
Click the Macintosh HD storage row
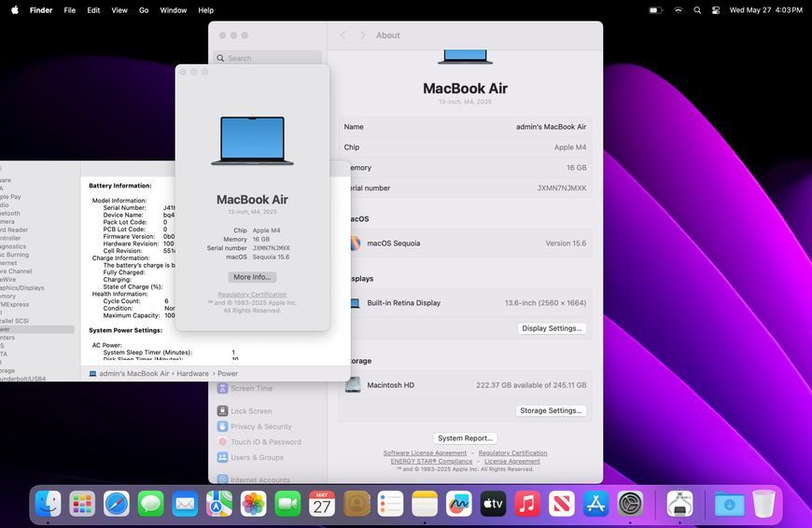click(x=465, y=385)
